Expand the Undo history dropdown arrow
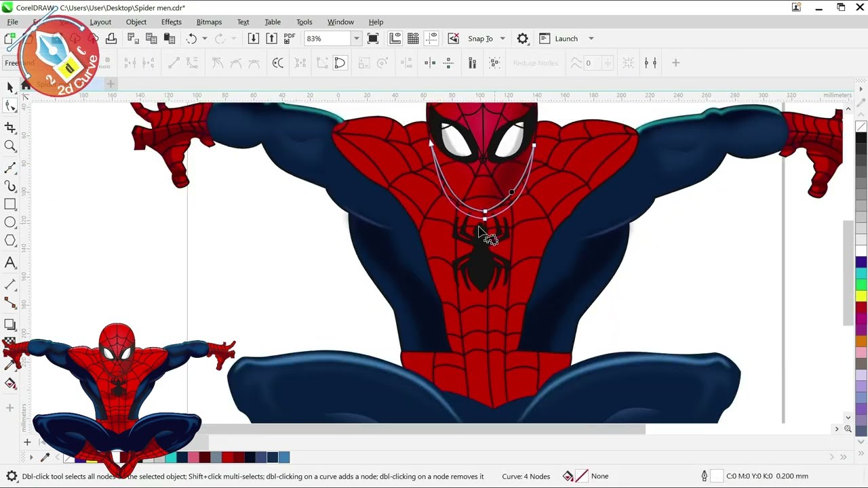Viewport: 868px width, 488px height. click(x=205, y=39)
